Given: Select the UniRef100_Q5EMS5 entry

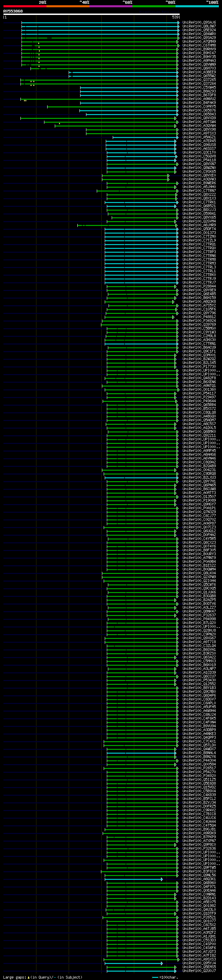Looking at the screenshot, I should [199, 967].
